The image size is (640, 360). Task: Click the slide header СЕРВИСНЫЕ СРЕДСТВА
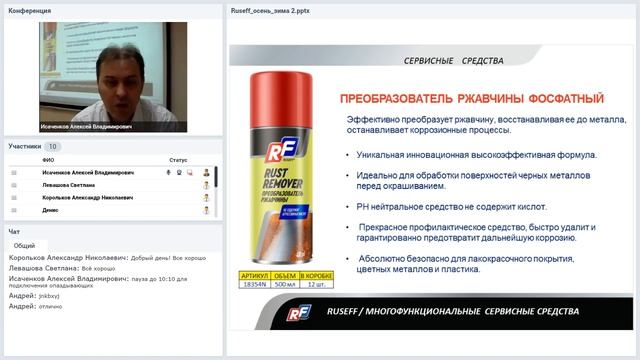(453, 61)
